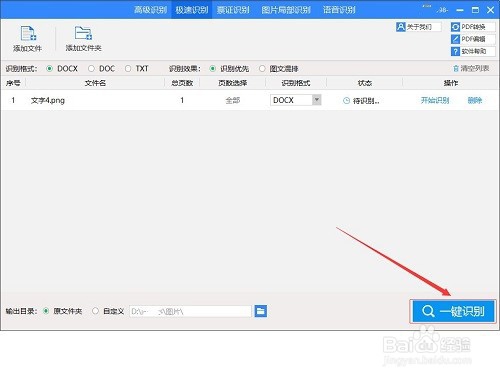Switch to the 图片局部识别 tab

pyautogui.click(x=286, y=10)
